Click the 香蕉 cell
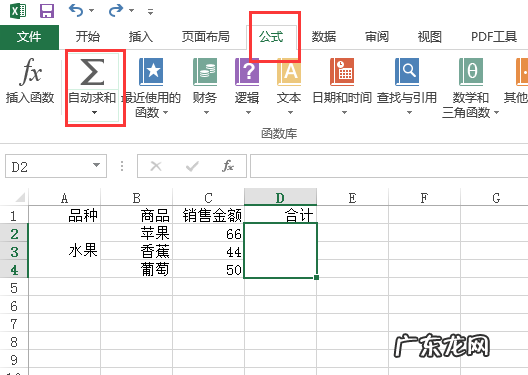 pyautogui.click(x=136, y=251)
